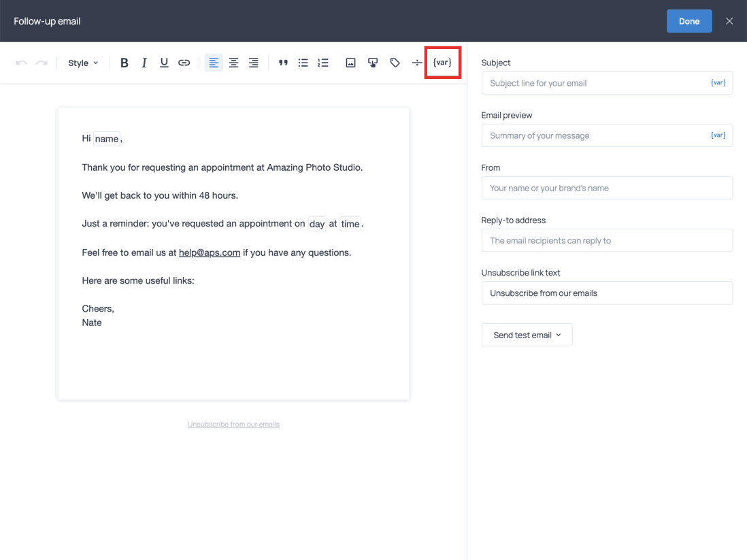The image size is (747, 560).
Task: Toggle bold formatting
Action: 124,62
